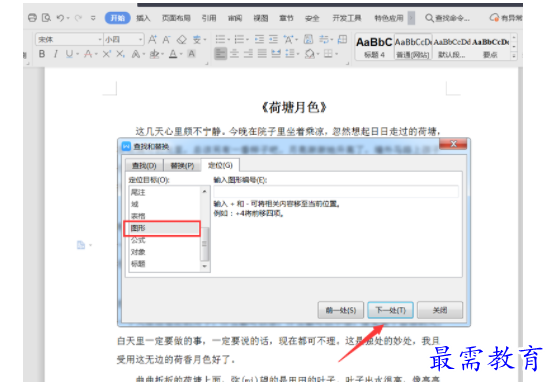Expand the numbered list dropdown arrow

[247, 40]
